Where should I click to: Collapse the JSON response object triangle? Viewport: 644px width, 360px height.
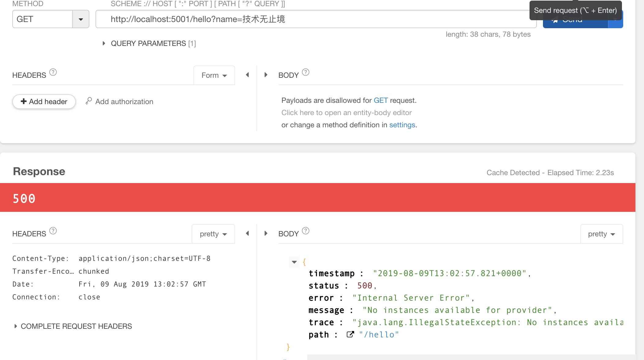click(294, 262)
